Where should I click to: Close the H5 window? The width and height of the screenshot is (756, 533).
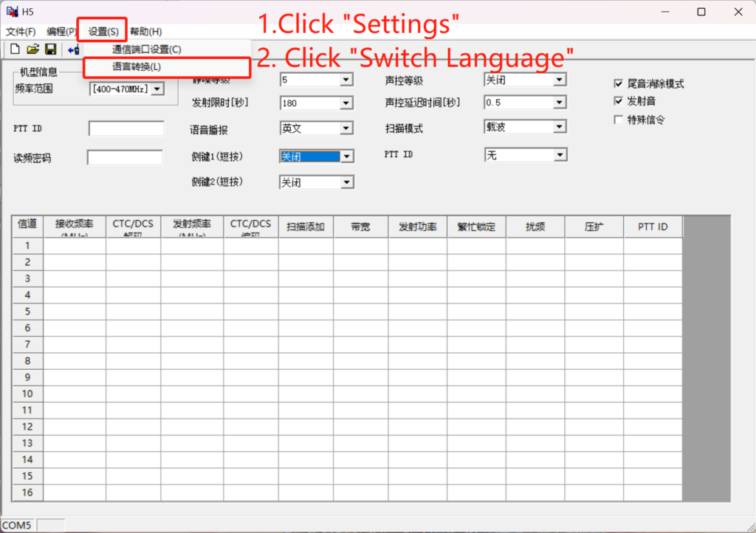(x=738, y=12)
